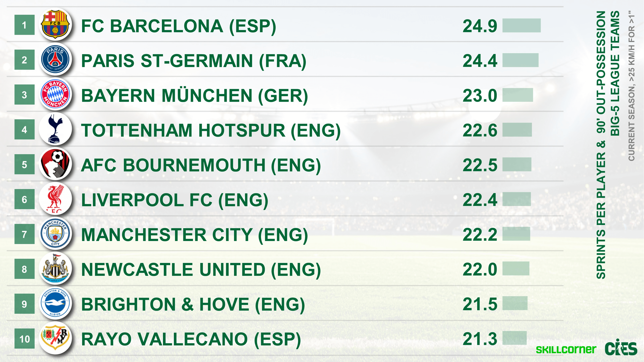Select the Brighton & Hove seagull badge
Screen dimensions: 644x362
(x=55, y=304)
